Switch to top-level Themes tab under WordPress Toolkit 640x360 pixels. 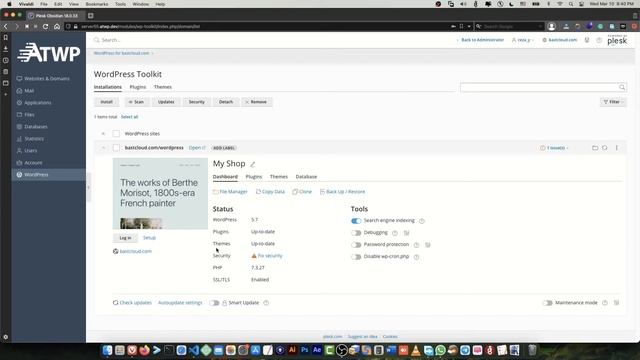pos(162,87)
